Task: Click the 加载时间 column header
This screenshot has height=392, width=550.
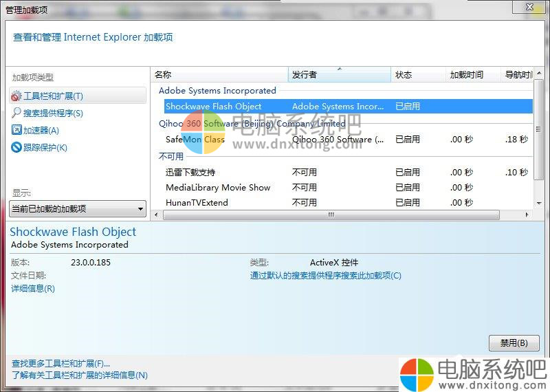Action: click(473, 74)
